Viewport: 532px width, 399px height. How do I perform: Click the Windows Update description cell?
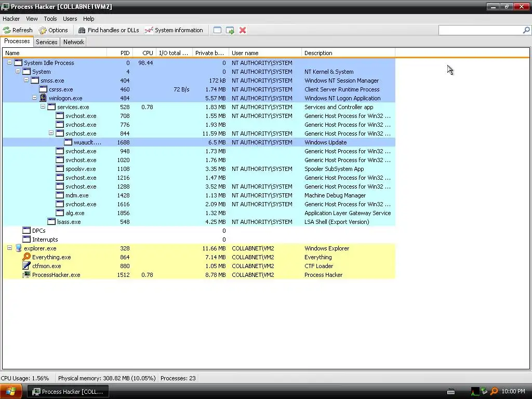[325, 142]
